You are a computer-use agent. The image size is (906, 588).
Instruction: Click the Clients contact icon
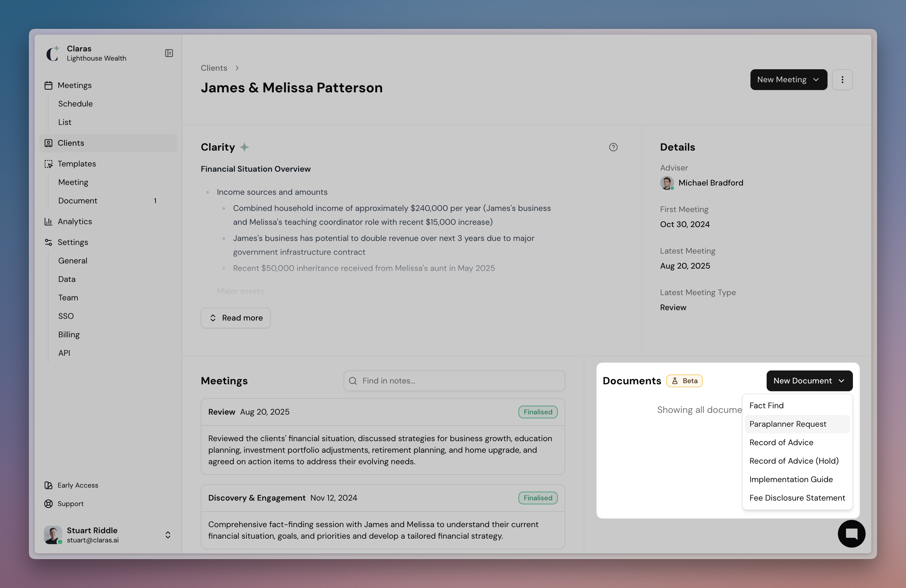[48, 143]
